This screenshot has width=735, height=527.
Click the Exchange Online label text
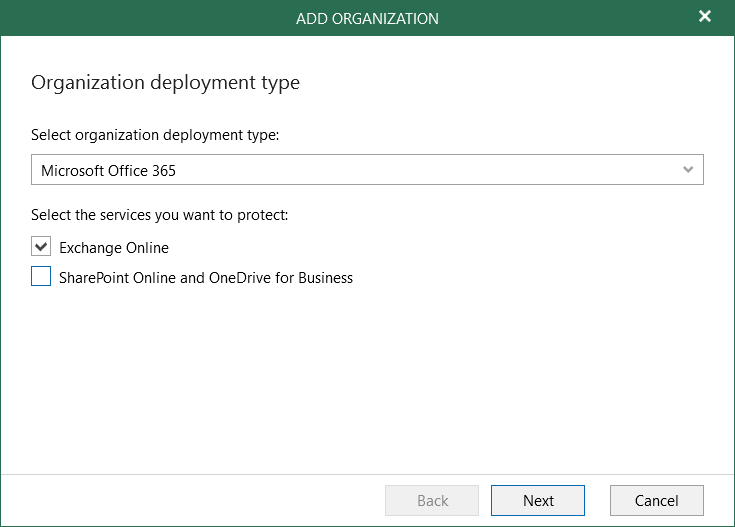(114, 248)
